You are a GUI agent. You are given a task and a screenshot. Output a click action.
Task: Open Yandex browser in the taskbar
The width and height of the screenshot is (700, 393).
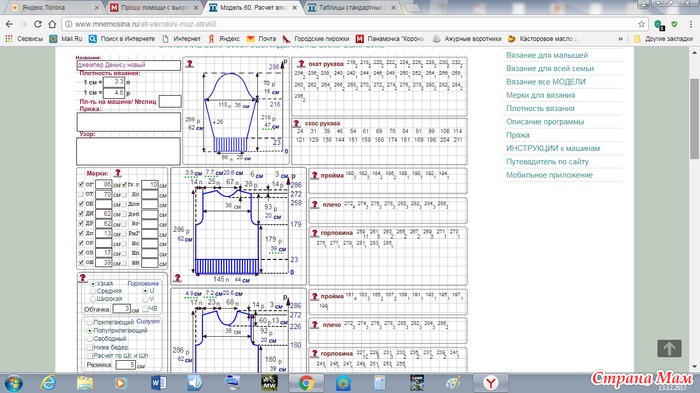[x=491, y=383]
